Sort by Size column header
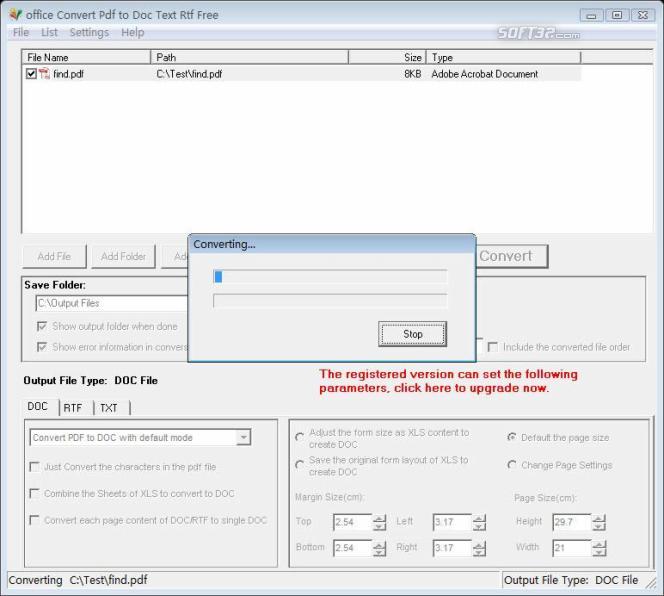 pyautogui.click(x=387, y=57)
